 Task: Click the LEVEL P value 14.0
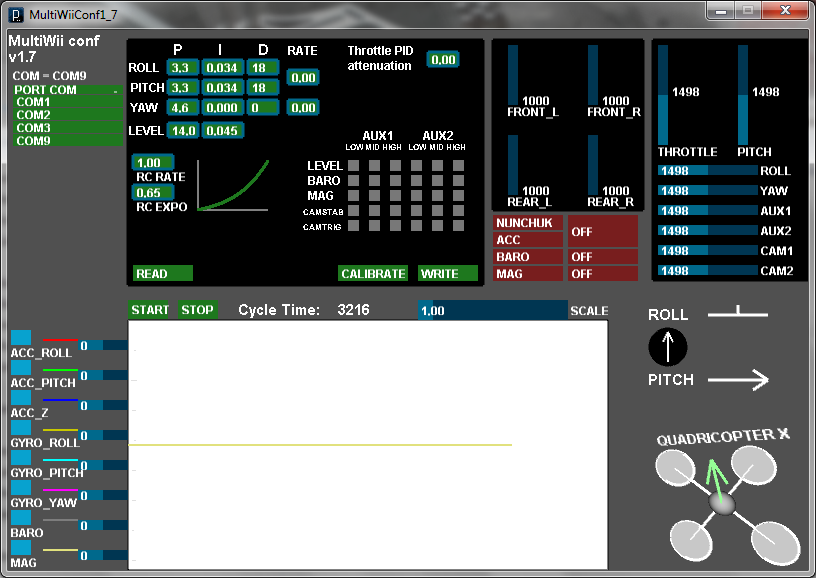point(183,131)
